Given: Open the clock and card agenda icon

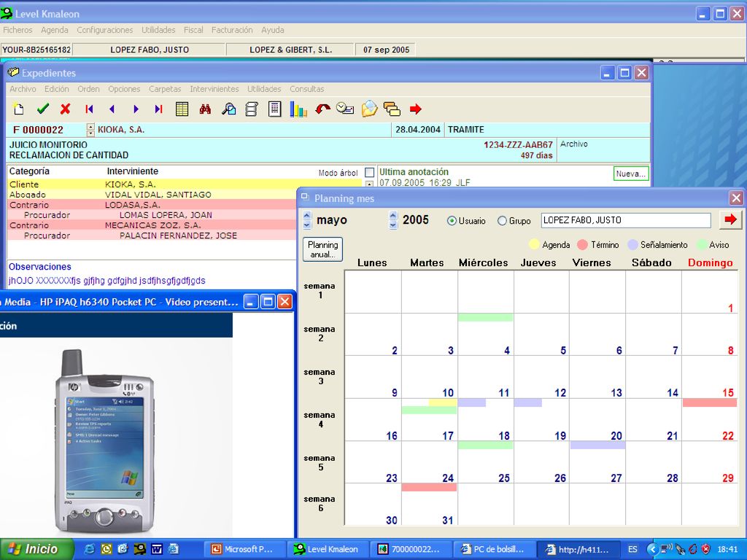Looking at the screenshot, I should [x=345, y=109].
